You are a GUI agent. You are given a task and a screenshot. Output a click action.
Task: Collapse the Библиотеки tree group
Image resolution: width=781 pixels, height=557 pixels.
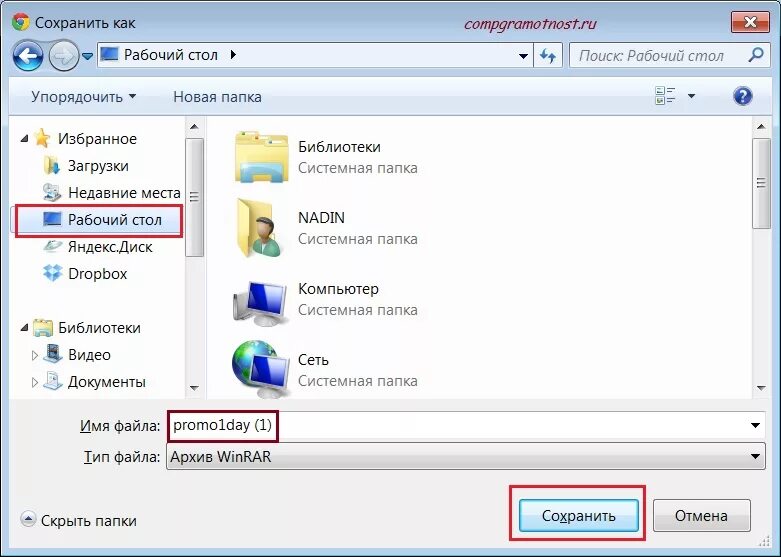pos(24,327)
